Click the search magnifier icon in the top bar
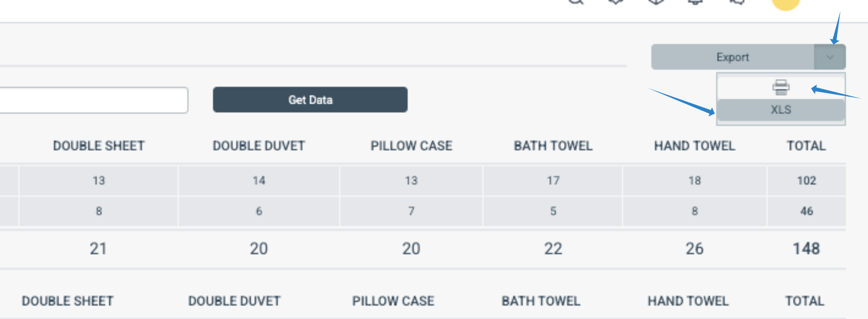 point(576,1)
